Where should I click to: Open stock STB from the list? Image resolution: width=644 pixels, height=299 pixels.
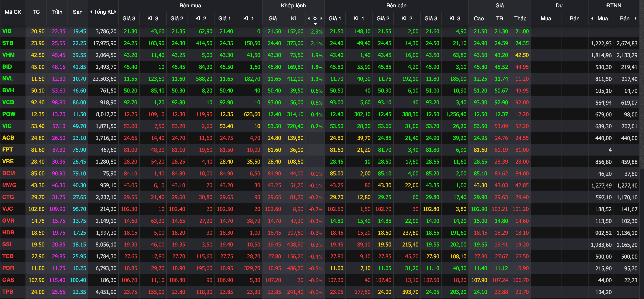point(8,43)
